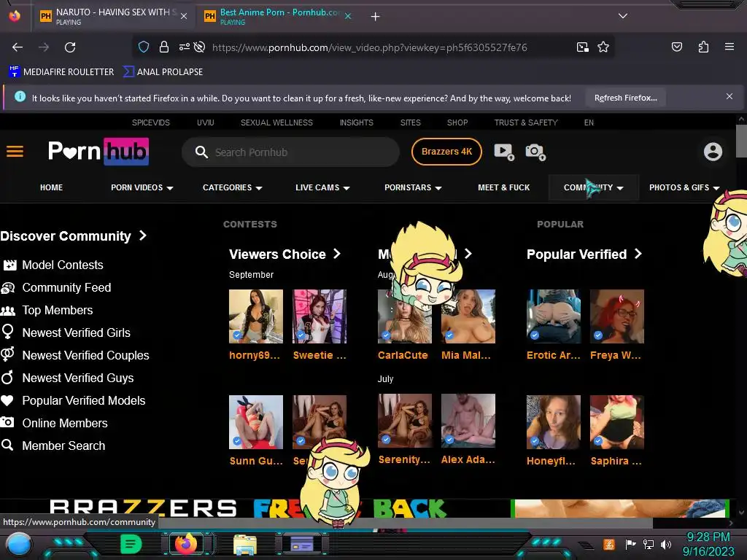This screenshot has width=747, height=560.
Task: Open the MEET & FUCK menu item
Action: (x=503, y=187)
